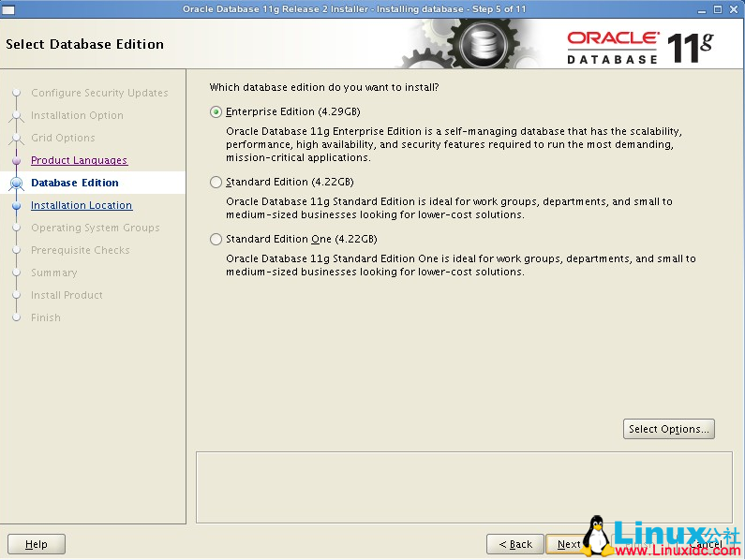Click the installer title bar text
This screenshot has width=745, height=560.
pyautogui.click(x=354, y=9)
